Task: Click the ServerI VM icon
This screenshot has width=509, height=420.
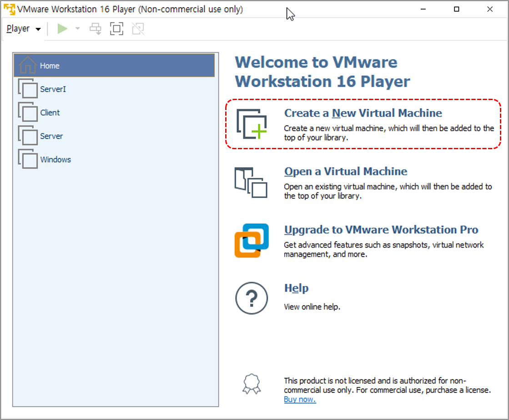Action: (x=28, y=88)
